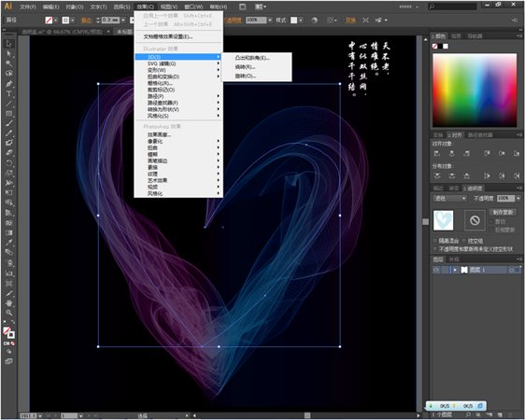Click horizontal align center icon in Align panel
525x420 pixels.
tap(452, 153)
